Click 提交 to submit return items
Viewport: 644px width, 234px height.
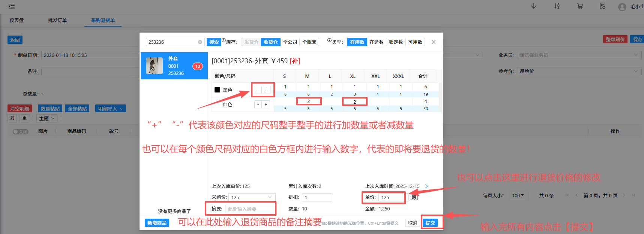[430, 223]
